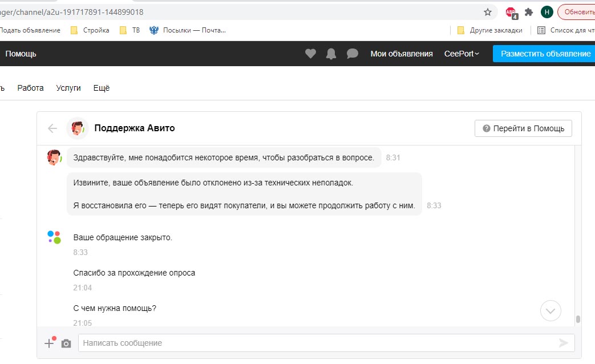
Task: Open the Работа category tab
Action: 30,88
